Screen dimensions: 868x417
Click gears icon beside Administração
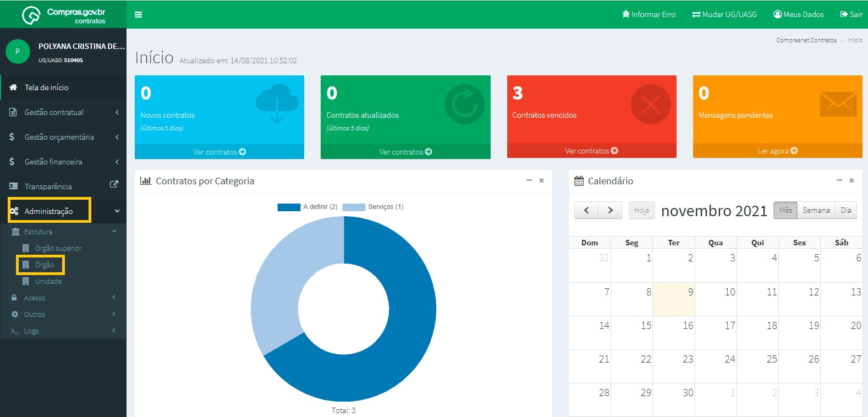(x=14, y=211)
